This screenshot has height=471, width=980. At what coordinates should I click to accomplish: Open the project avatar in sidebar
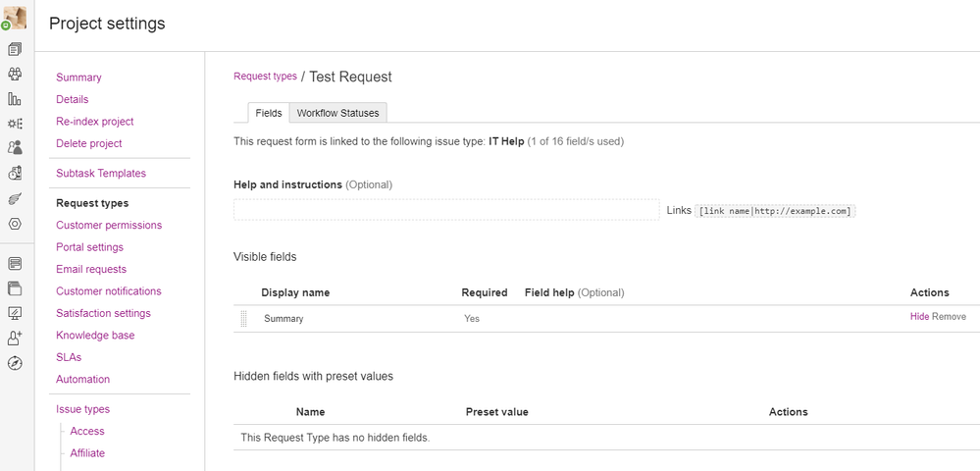tap(15, 18)
